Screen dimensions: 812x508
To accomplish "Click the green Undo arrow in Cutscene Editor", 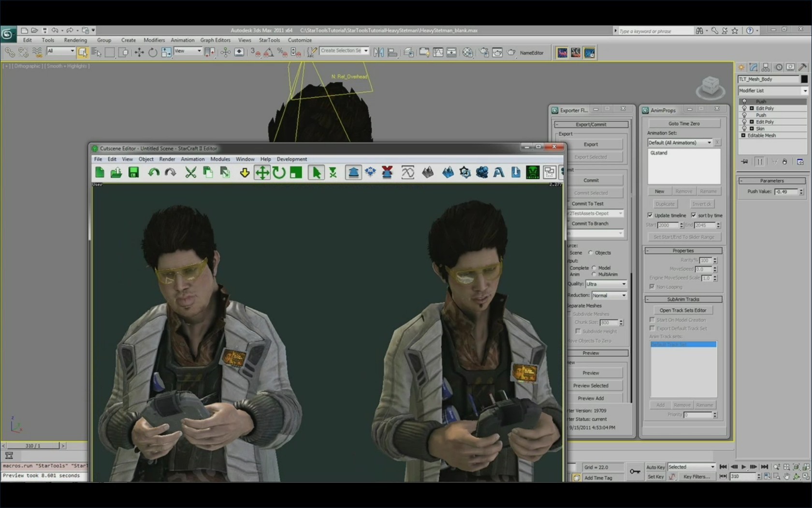I will tap(154, 172).
